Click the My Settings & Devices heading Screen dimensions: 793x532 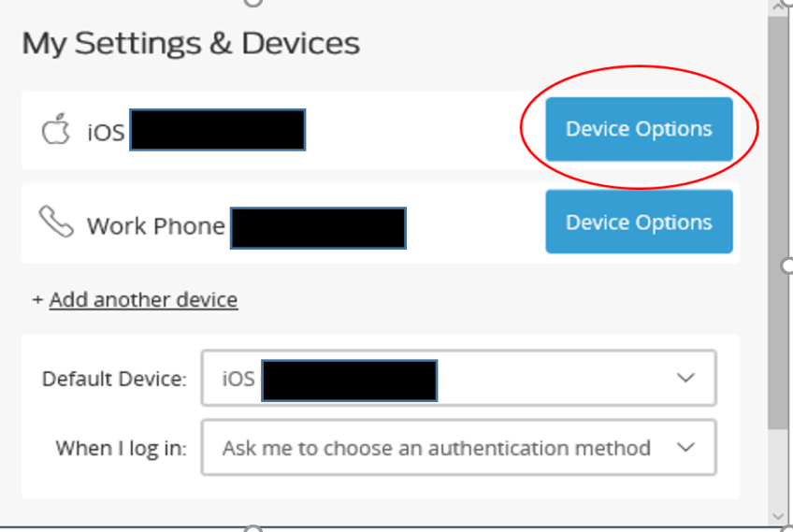click(x=191, y=44)
